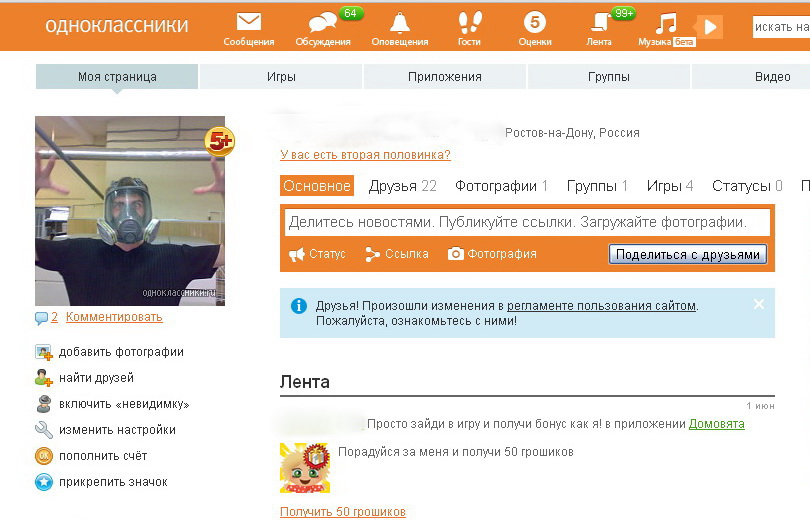The image size is (810, 520).
Task: Click the У вас есть вторая половинка link
Action: [365, 155]
